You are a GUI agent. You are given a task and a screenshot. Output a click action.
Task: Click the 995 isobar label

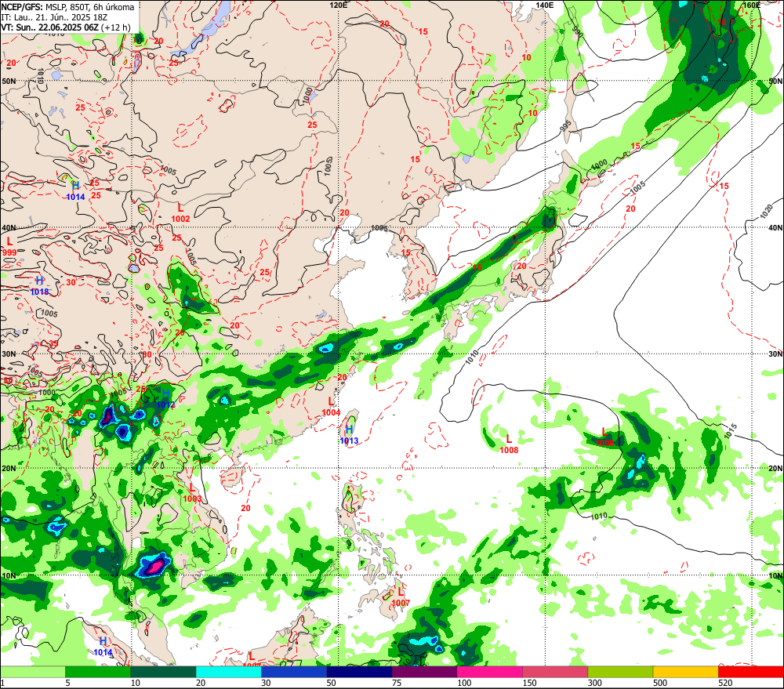pos(565,126)
